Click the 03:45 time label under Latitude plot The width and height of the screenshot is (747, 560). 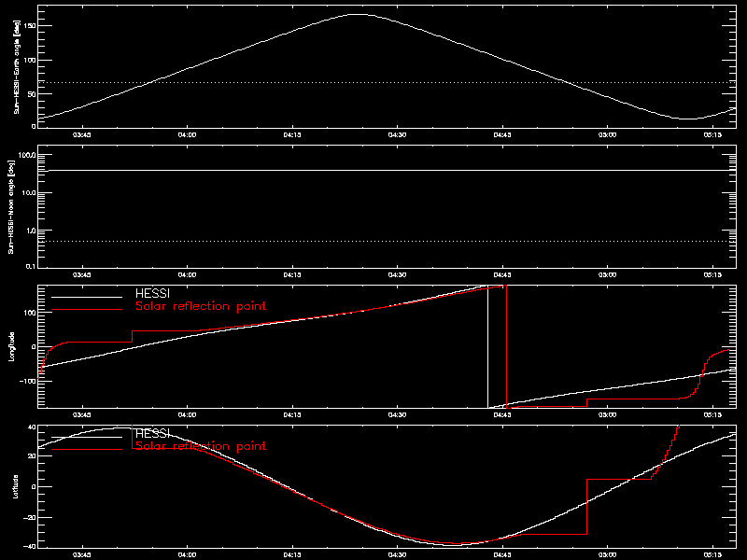81,554
